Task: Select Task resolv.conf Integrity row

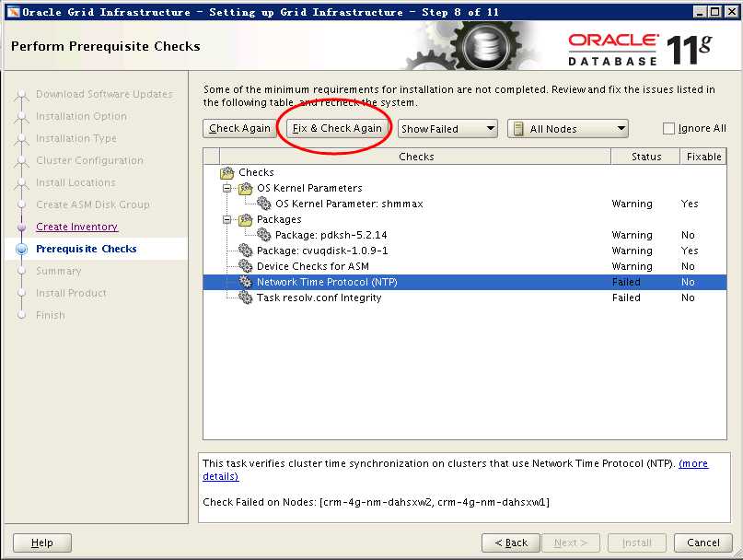Action: [465, 297]
